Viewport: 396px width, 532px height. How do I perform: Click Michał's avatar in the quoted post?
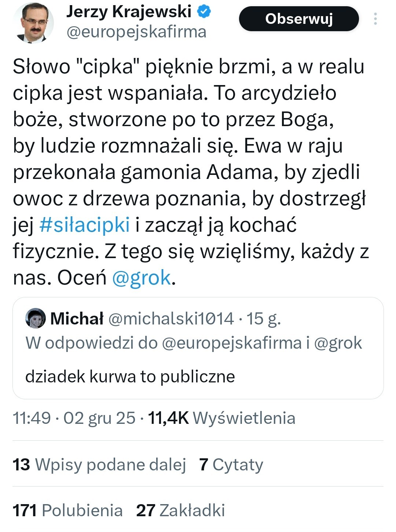[36, 318]
